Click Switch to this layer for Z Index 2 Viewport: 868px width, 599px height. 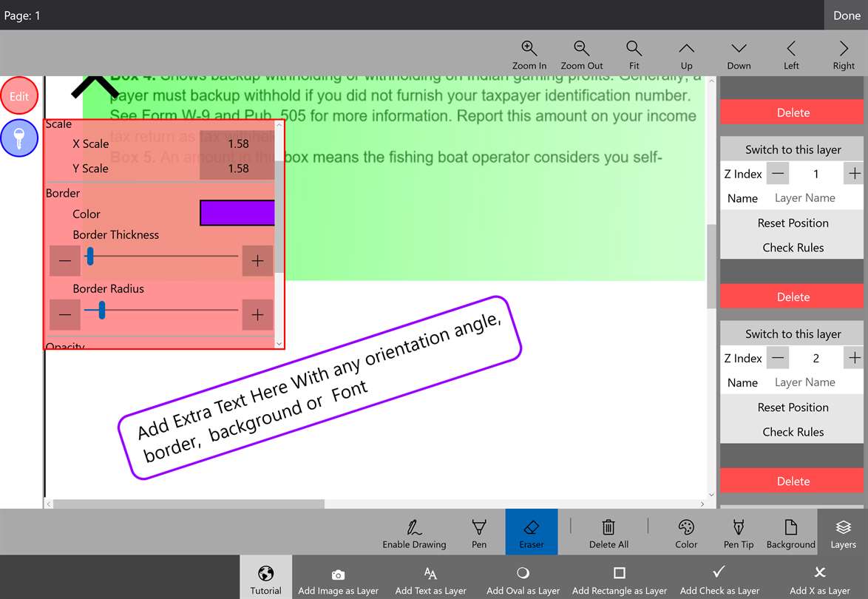click(x=793, y=334)
